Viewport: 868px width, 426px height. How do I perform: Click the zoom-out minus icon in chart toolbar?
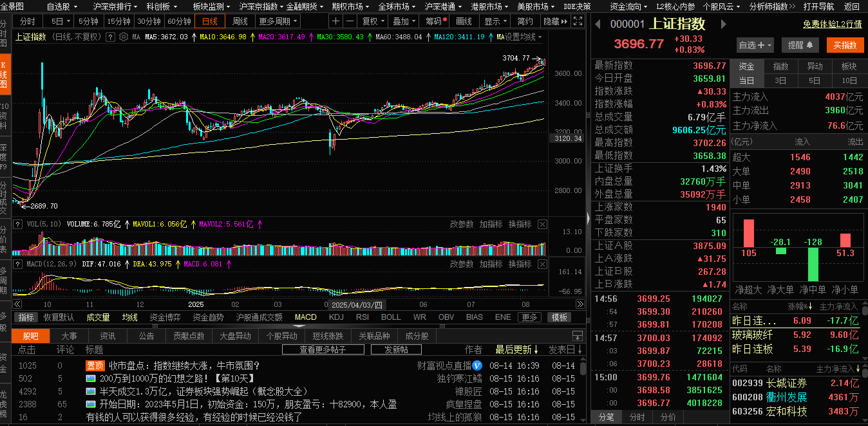(x=350, y=21)
